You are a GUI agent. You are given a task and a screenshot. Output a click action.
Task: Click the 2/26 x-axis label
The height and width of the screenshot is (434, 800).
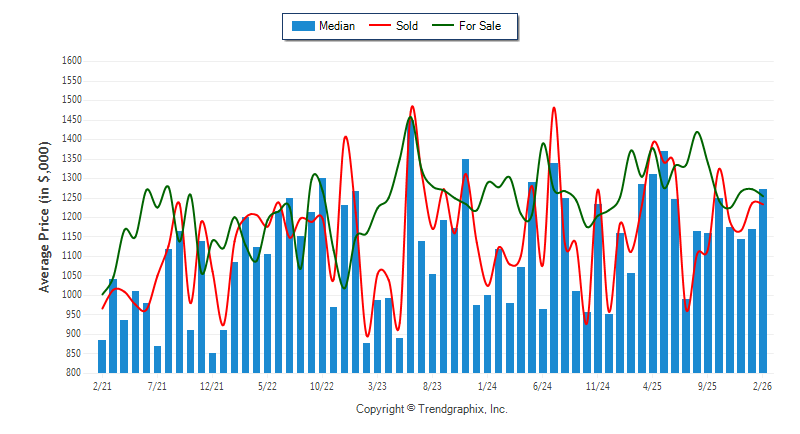(762, 385)
